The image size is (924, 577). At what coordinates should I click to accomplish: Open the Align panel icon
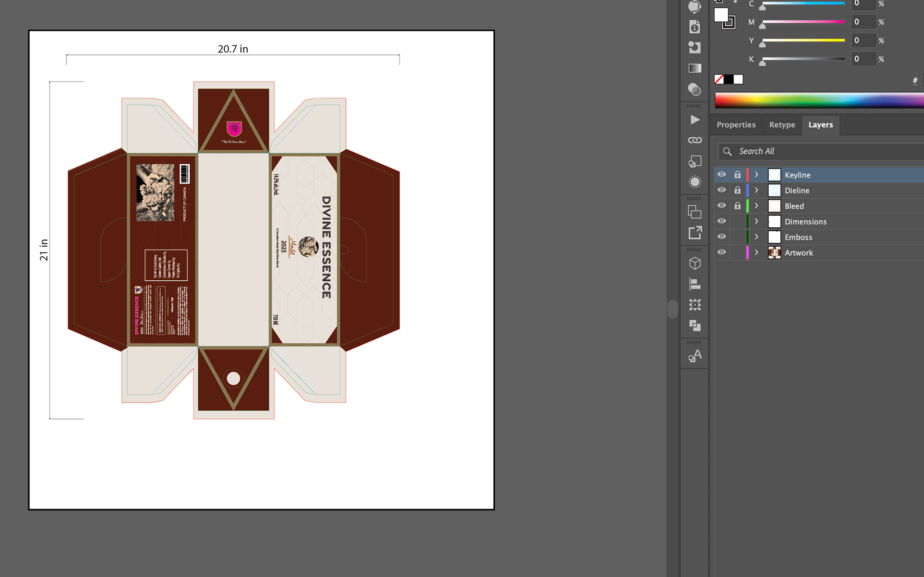coord(695,284)
